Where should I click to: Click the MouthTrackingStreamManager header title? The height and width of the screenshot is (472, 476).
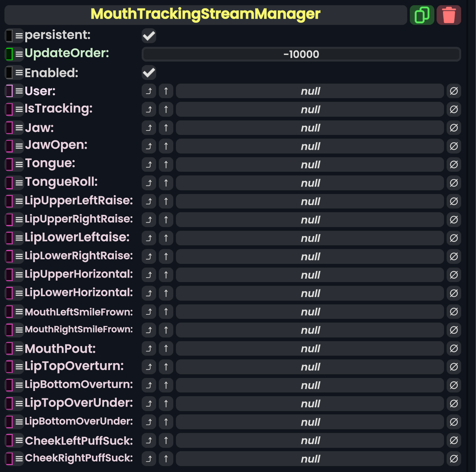pos(205,15)
